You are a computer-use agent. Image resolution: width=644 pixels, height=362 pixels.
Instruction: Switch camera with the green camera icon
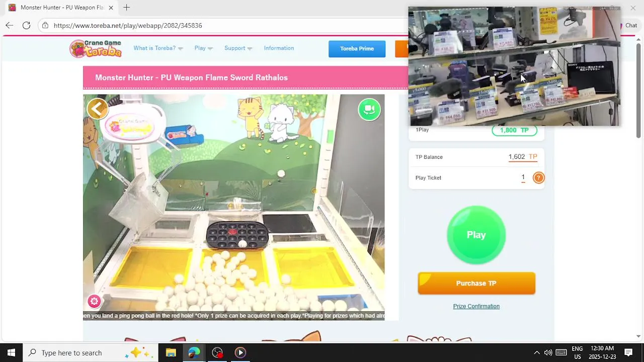click(369, 109)
